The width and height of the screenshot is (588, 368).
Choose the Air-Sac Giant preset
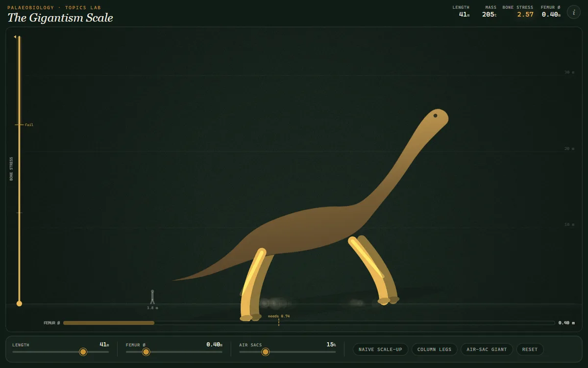pyautogui.click(x=487, y=349)
